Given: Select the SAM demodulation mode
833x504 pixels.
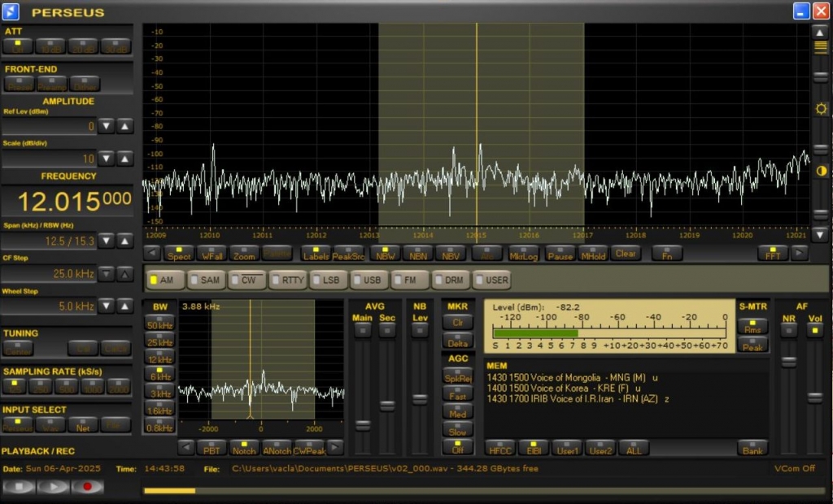Looking at the screenshot, I should [206, 280].
